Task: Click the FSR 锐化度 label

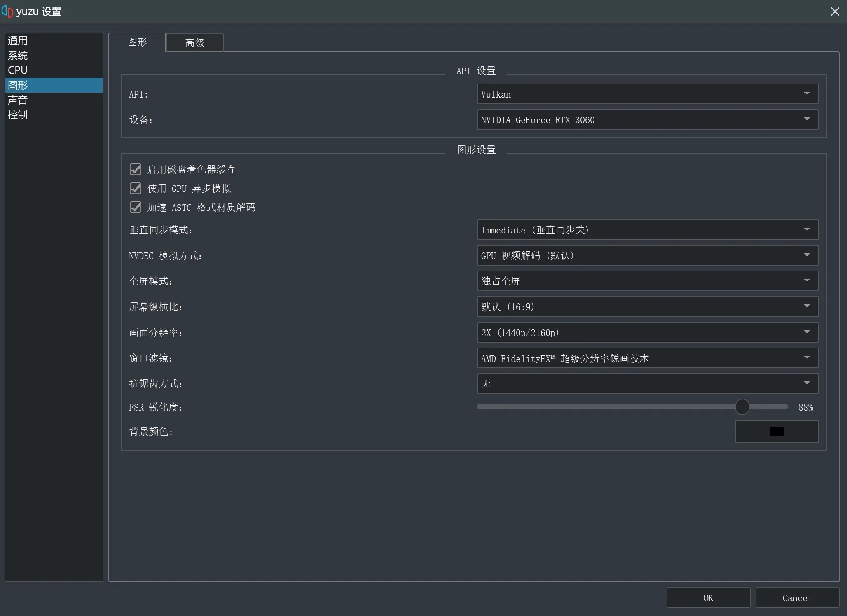Action: (x=156, y=407)
